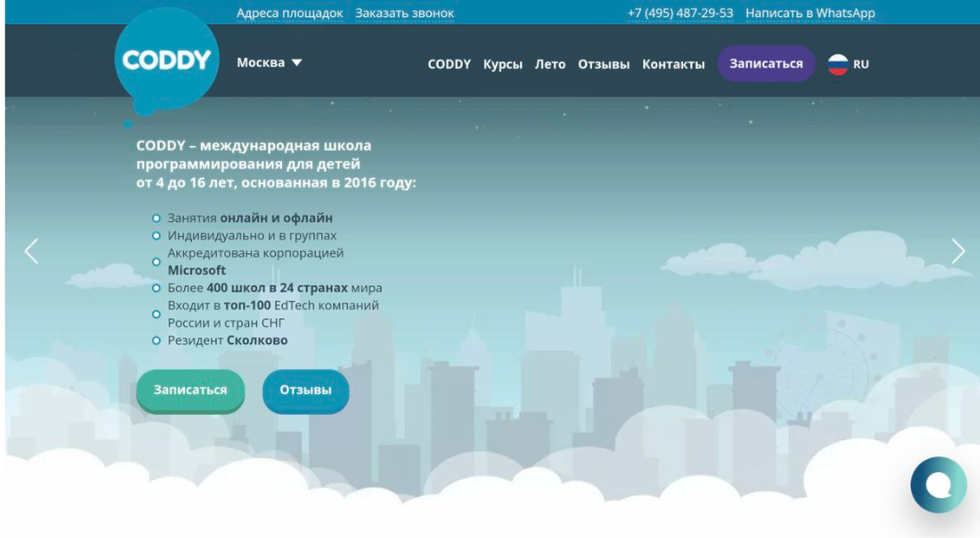Open the RU language selector

(x=860, y=64)
